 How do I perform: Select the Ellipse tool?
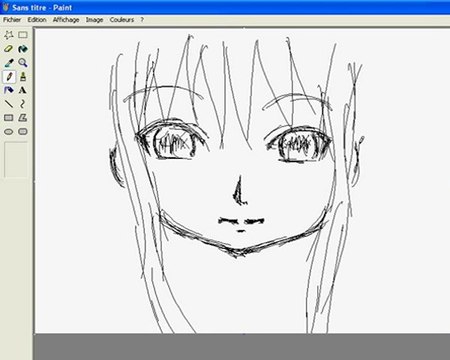coord(9,132)
